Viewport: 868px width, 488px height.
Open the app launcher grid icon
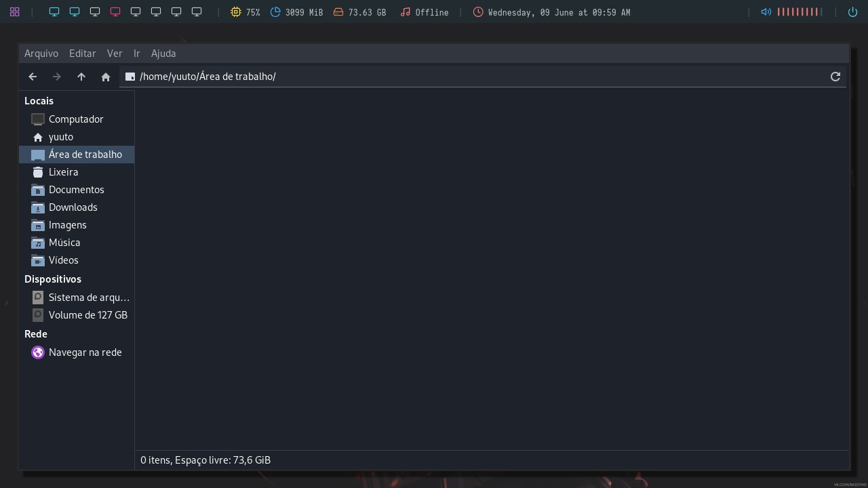(x=14, y=12)
